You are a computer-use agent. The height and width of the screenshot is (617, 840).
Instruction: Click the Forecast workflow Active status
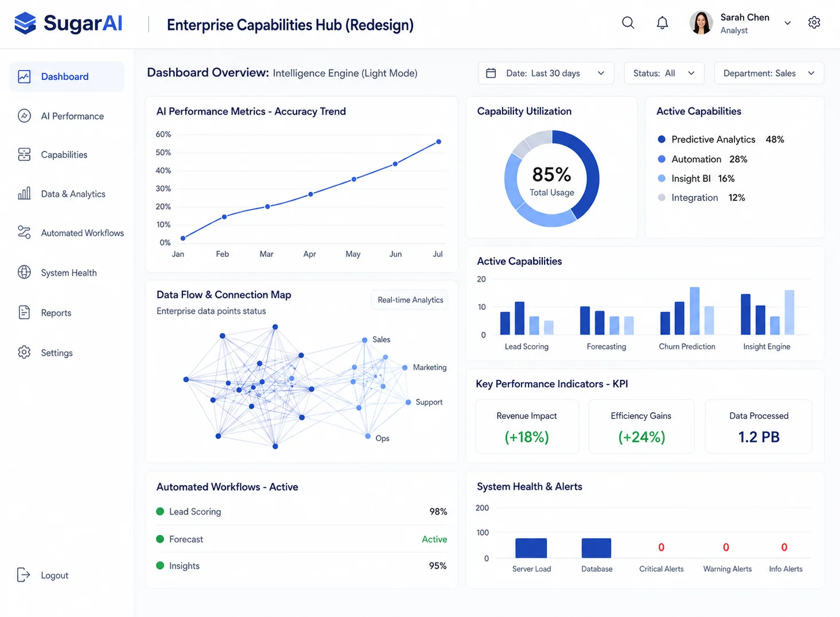point(434,539)
